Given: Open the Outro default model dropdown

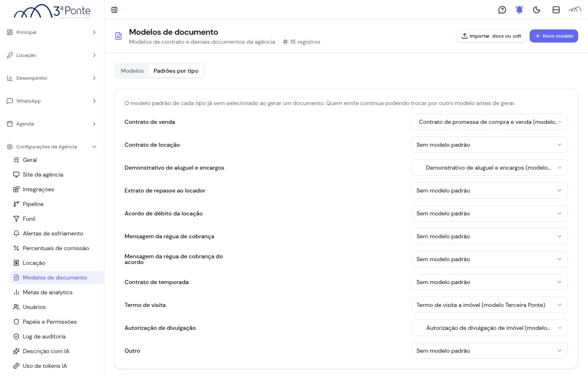Looking at the screenshot, I should point(489,351).
